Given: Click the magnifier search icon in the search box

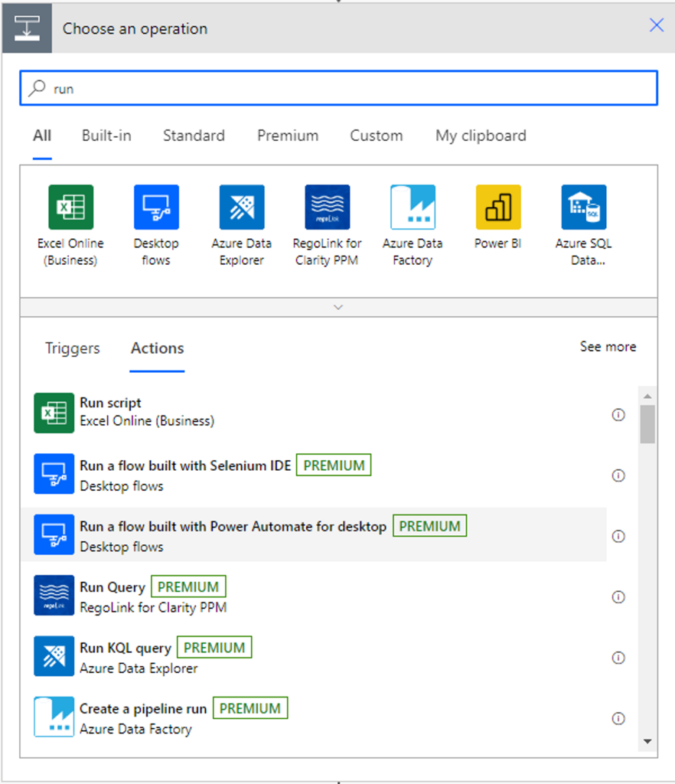Looking at the screenshot, I should [37, 88].
